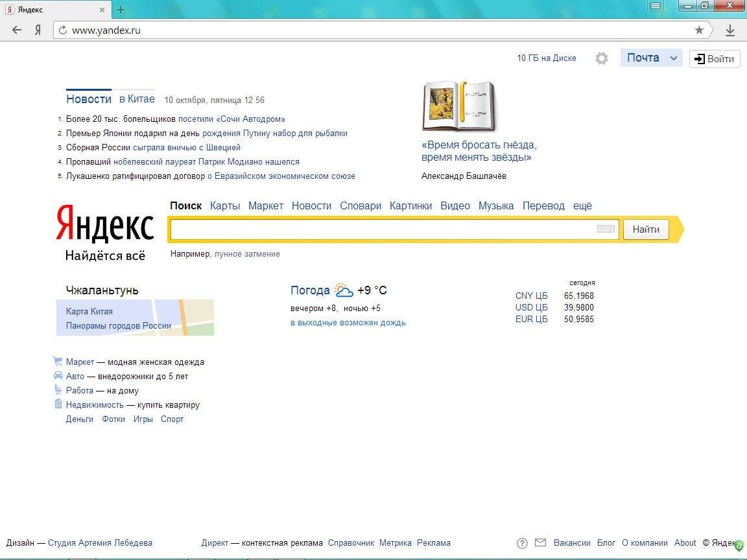Screen dimensions: 747x560
Task: Open USD ЦБ exchange rate link
Action: pos(531,308)
